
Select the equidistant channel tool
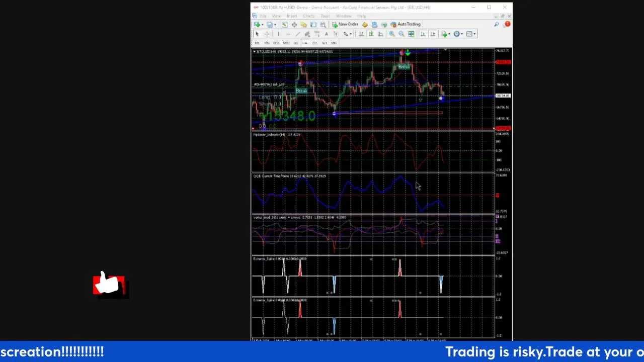307,34
